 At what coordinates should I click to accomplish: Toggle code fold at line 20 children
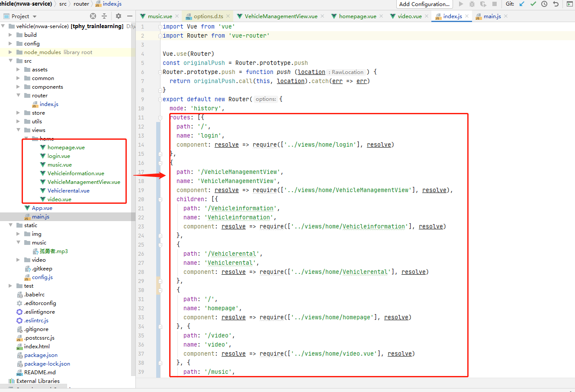point(160,199)
